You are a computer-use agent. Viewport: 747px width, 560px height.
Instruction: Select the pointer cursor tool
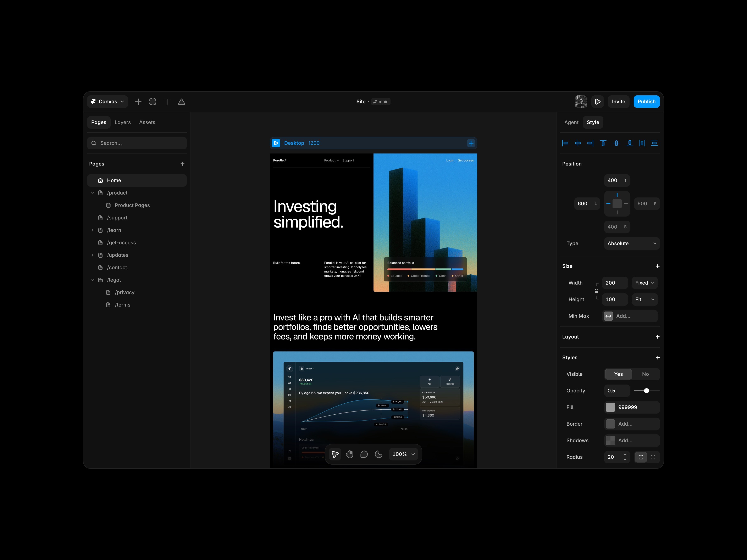pos(335,454)
